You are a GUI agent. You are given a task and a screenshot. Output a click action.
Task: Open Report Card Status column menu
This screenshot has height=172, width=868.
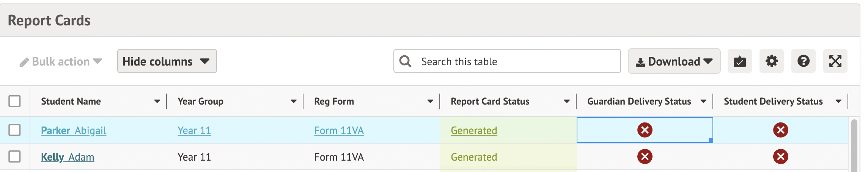(x=567, y=101)
